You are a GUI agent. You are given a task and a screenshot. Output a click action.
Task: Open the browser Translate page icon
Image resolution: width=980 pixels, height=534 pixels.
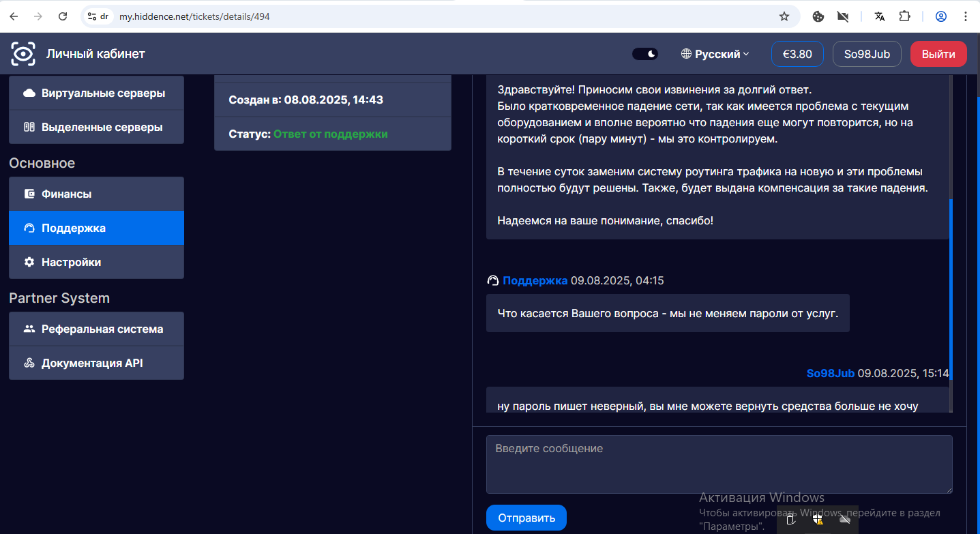[x=880, y=16]
